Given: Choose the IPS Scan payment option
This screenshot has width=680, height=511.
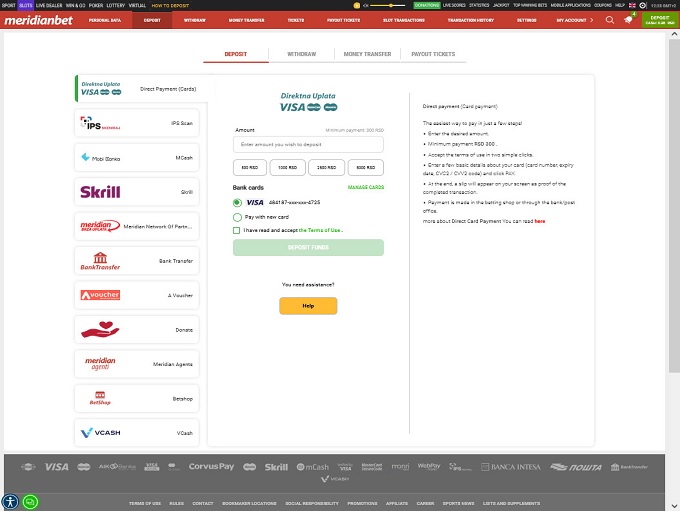Looking at the screenshot, I should (x=136, y=123).
